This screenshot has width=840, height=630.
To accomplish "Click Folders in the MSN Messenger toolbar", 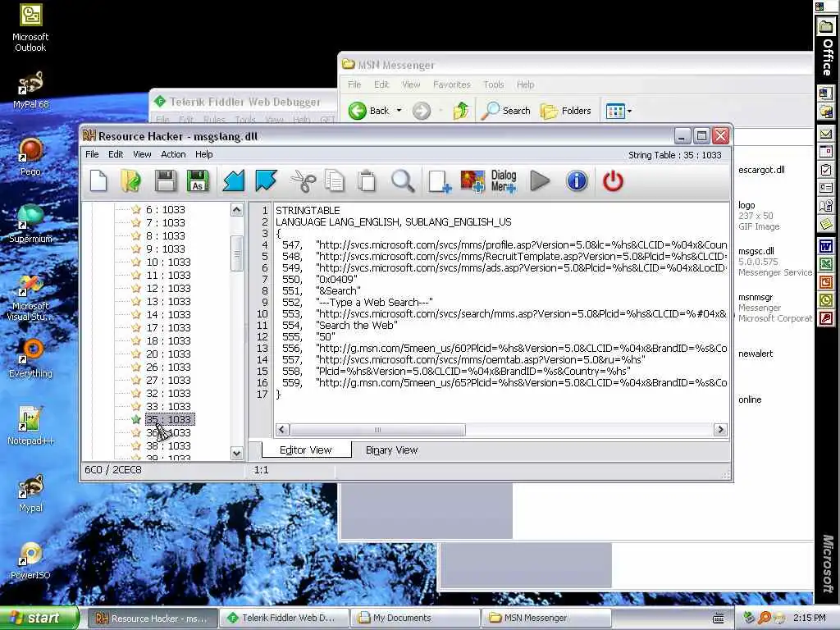I will coord(566,111).
